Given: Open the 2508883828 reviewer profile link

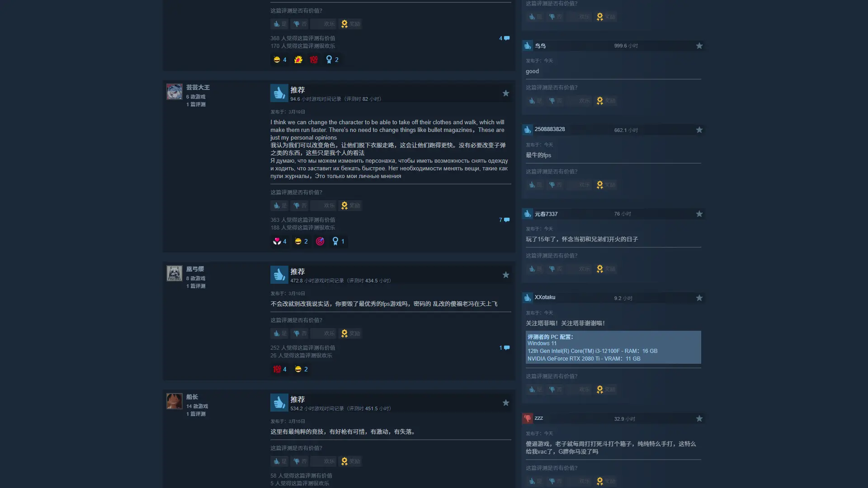Looking at the screenshot, I should (550, 129).
